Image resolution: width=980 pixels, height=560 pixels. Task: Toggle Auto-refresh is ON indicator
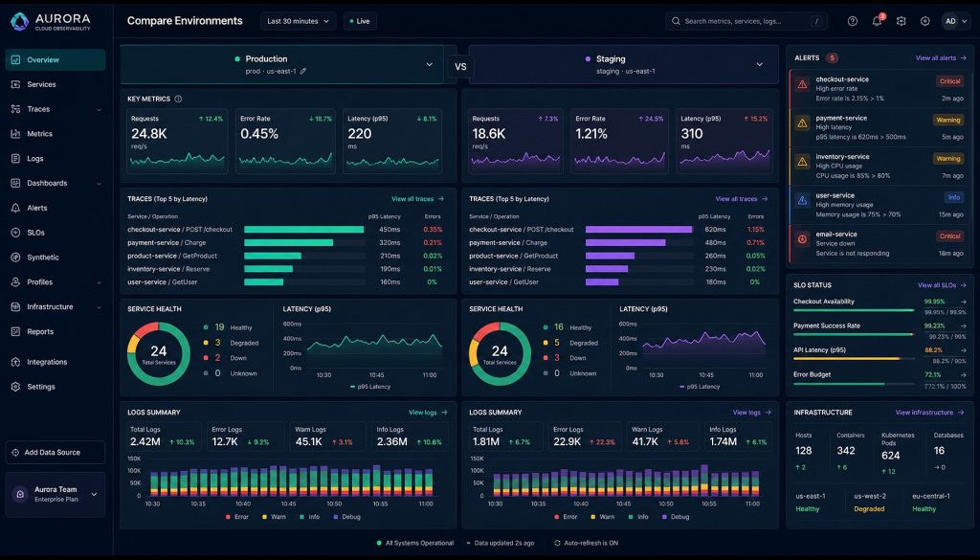pyautogui.click(x=587, y=543)
